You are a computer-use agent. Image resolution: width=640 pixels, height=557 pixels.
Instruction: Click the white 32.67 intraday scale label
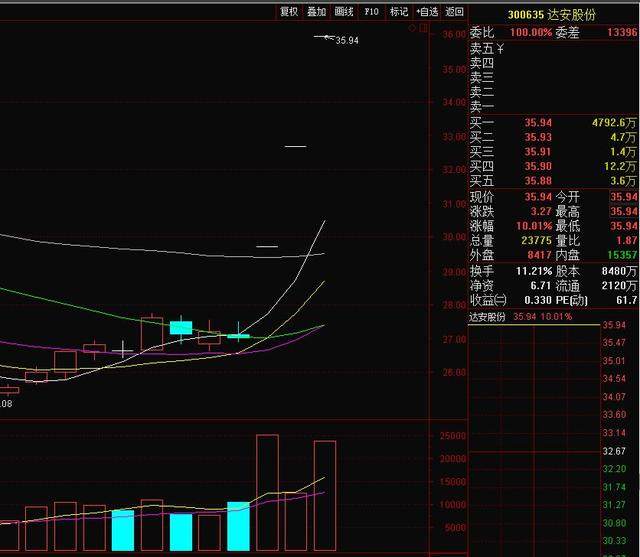click(614, 451)
